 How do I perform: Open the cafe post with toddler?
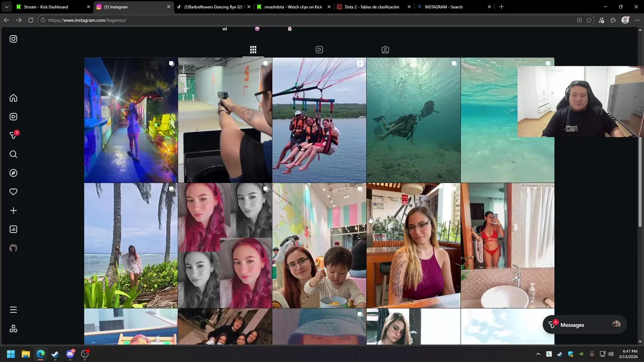click(319, 245)
